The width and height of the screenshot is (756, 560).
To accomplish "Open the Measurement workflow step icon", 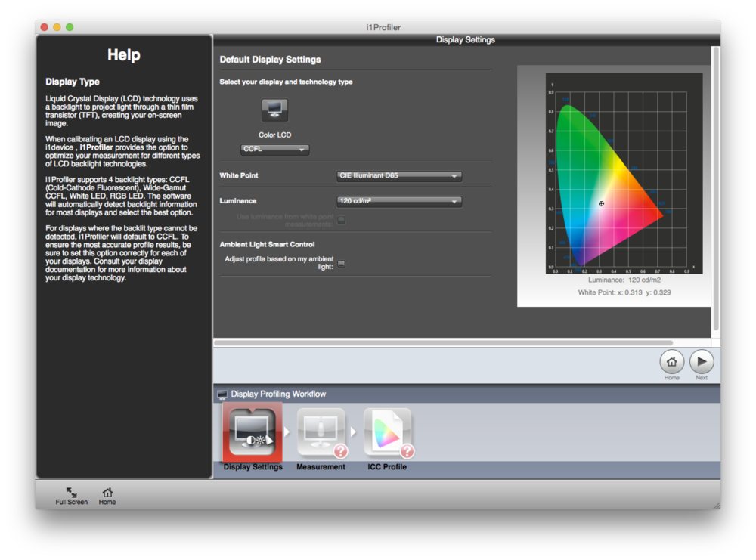I will tap(321, 432).
